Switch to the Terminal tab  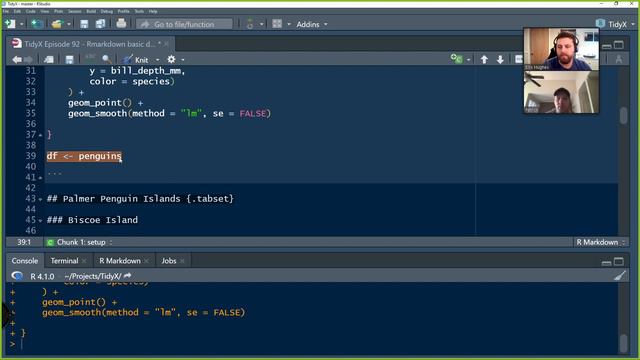64,261
